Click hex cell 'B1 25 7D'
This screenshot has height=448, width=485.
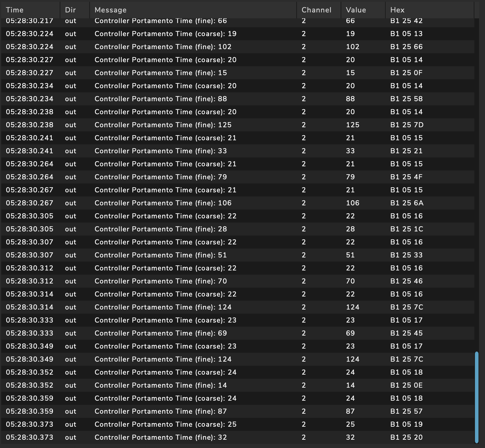pyautogui.click(x=407, y=125)
